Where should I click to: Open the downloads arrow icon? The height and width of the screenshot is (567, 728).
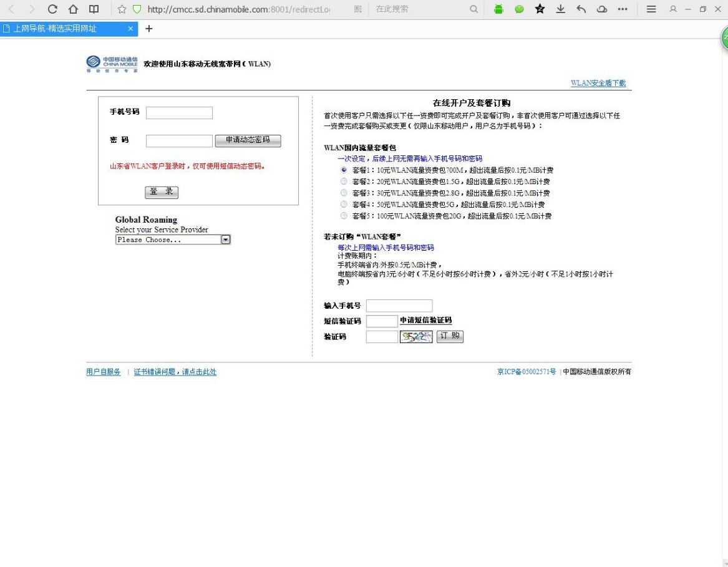click(560, 9)
